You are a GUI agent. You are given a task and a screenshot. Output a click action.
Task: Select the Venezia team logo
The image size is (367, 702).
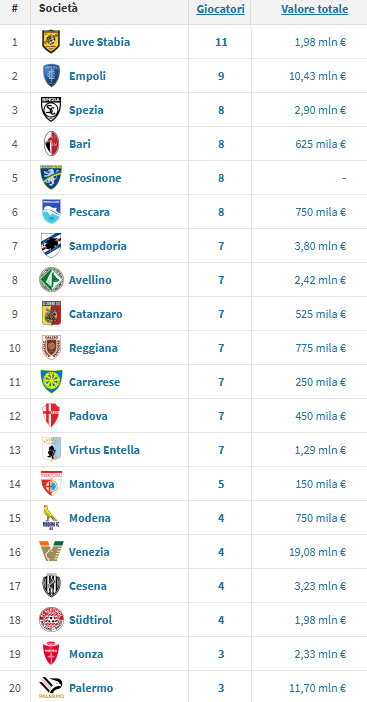click(x=51, y=552)
